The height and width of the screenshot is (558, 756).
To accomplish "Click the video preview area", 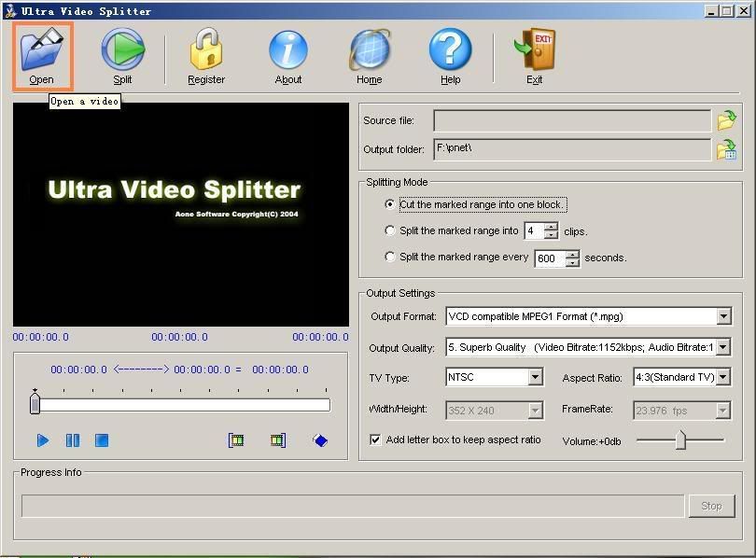I will click(181, 215).
